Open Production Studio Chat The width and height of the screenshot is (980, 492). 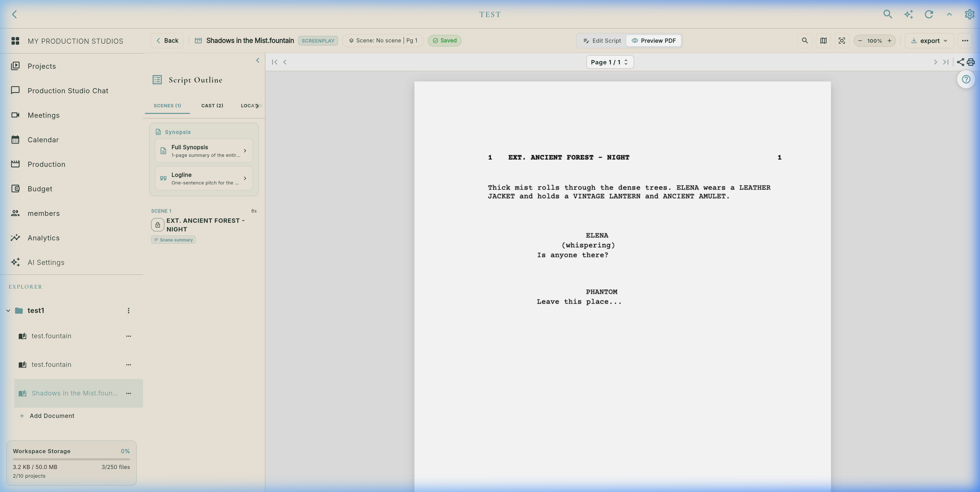click(x=71, y=91)
